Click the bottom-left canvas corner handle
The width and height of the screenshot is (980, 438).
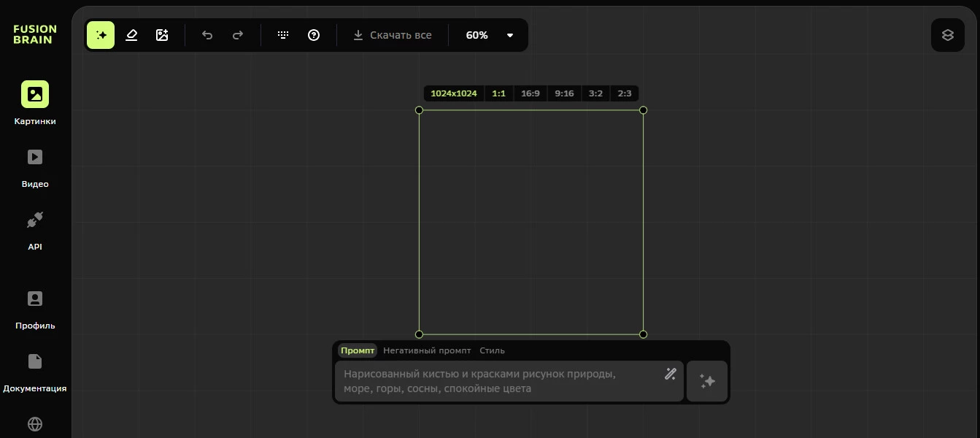[419, 334]
